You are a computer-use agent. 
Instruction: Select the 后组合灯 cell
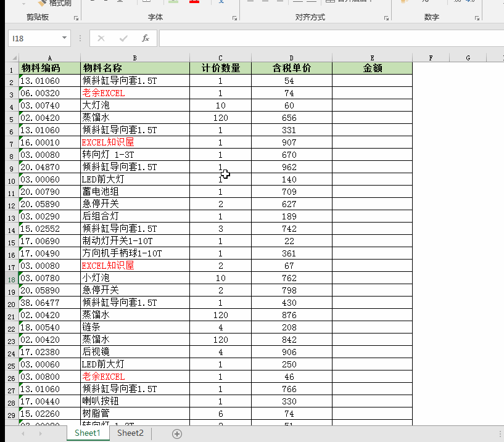[x=135, y=216]
